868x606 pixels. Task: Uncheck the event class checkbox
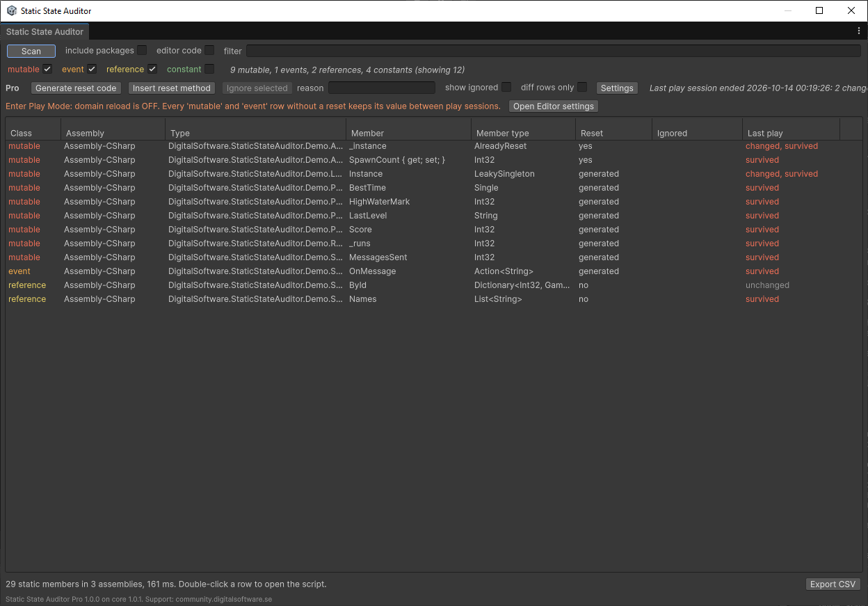click(92, 69)
